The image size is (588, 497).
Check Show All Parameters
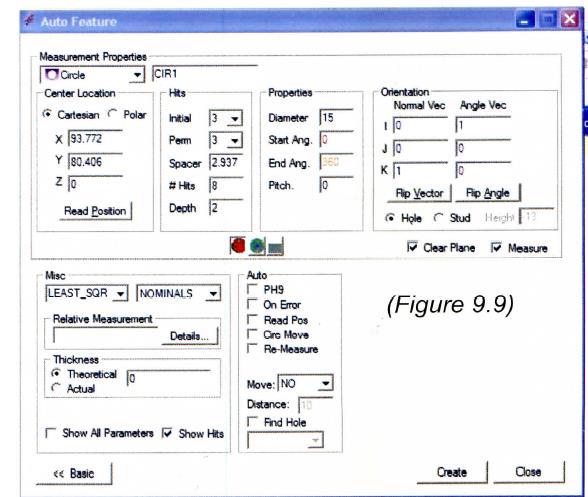click(x=50, y=433)
